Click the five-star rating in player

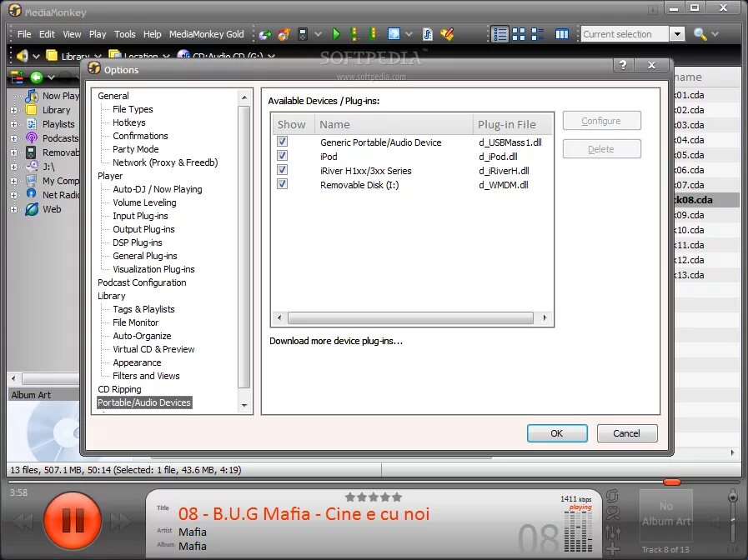click(373, 497)
